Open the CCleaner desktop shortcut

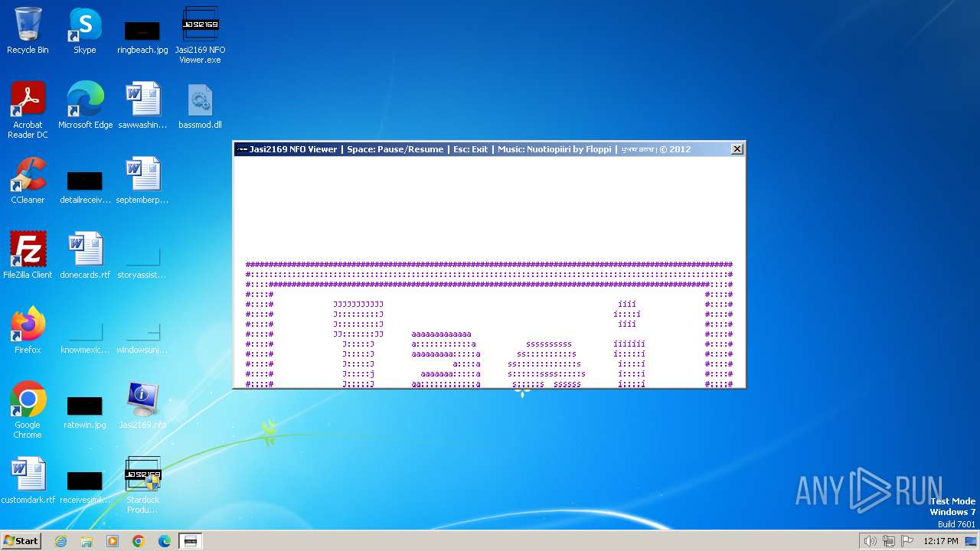[28, 181]
